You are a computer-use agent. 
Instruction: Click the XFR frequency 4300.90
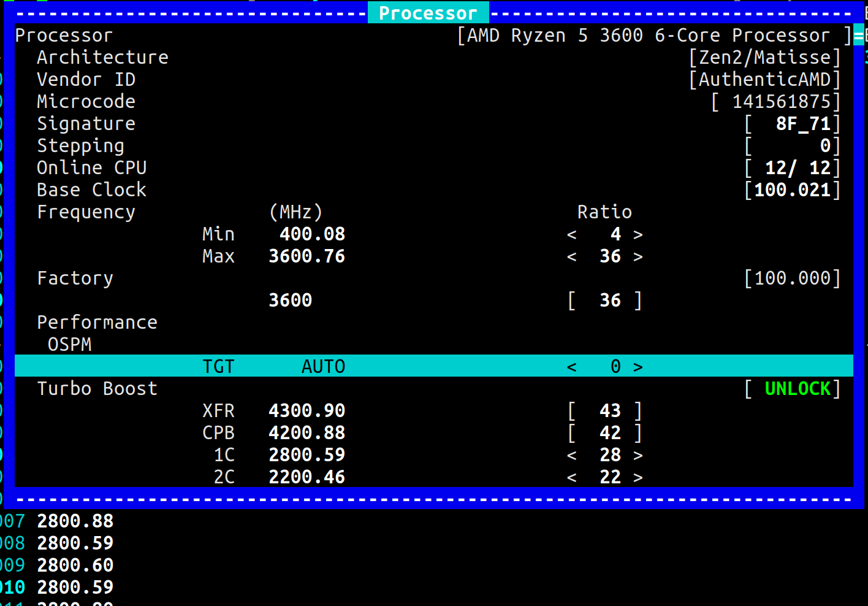(306, 411)
